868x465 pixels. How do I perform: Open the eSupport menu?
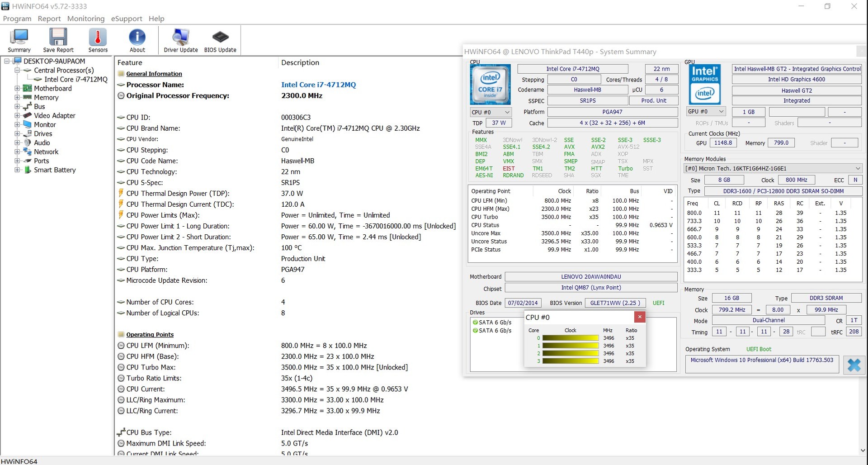127,19
